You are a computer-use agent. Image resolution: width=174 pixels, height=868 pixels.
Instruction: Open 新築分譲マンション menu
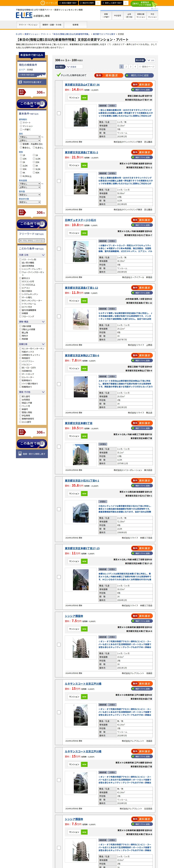[x=141, y=15]
